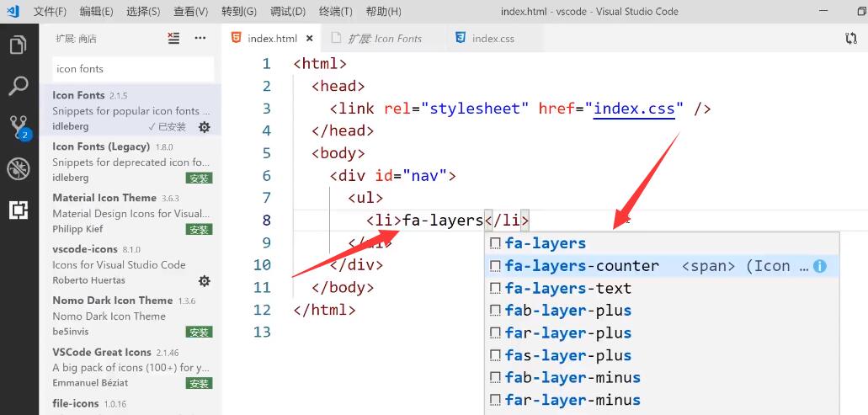The height and width of the screenshot is (415, 868).
Task: Select the vscode-icons extension entry
Action: click(x=130, y=264)
